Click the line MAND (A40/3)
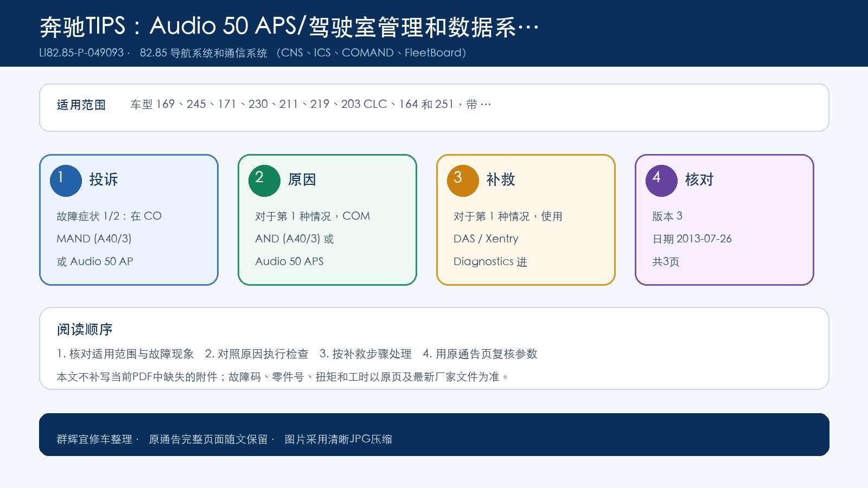 click(x=94, y=239)
